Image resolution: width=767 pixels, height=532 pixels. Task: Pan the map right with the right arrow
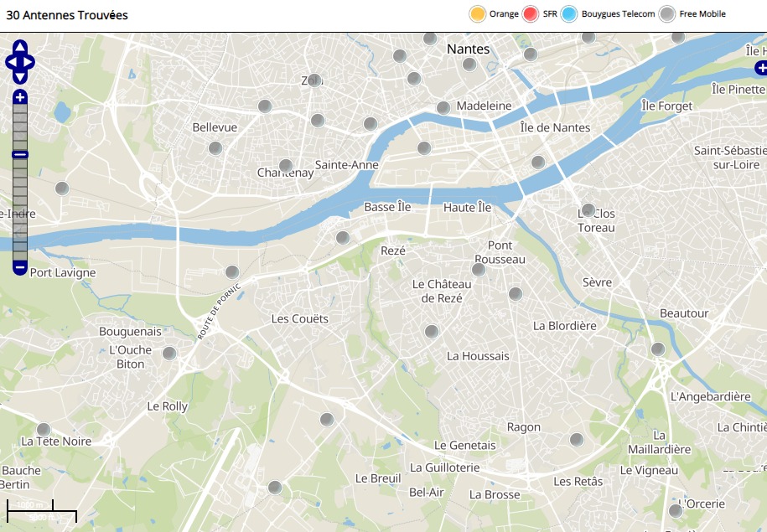tap(29, 62)
